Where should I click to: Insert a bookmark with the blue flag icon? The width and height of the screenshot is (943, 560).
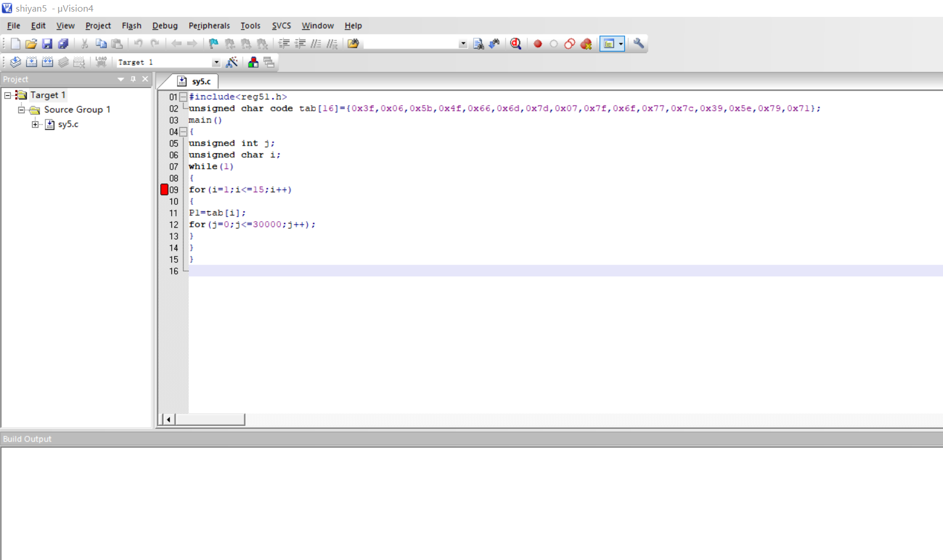click(214, 44)
